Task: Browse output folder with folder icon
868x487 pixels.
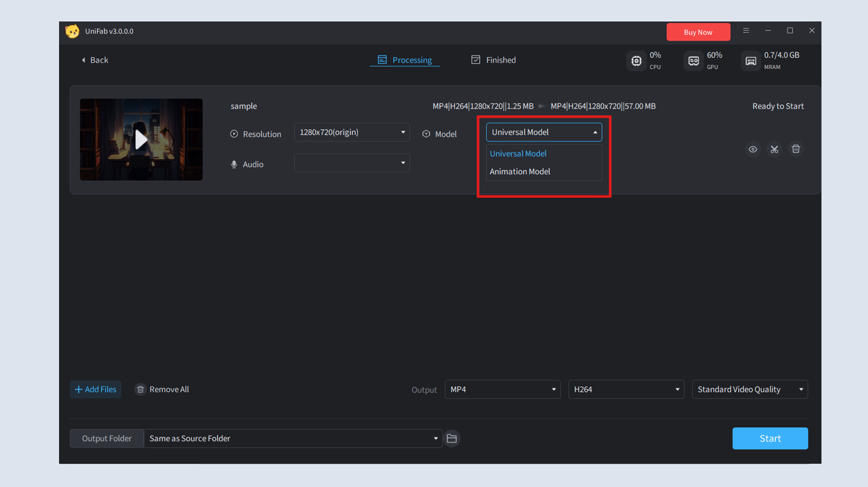Action: click(x=452, y=438)
